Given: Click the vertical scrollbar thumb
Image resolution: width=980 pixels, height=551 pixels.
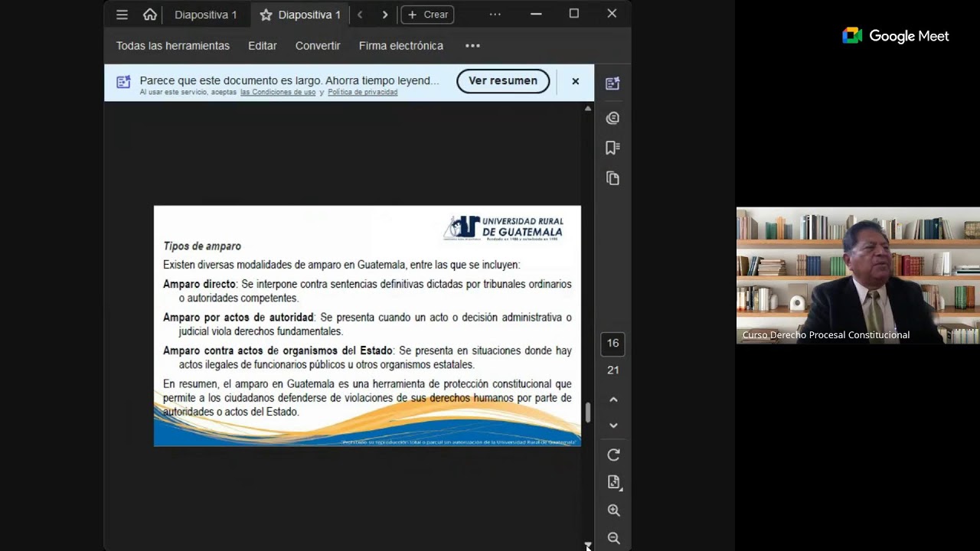Looking at the screenshot, I should pos(588,412).
